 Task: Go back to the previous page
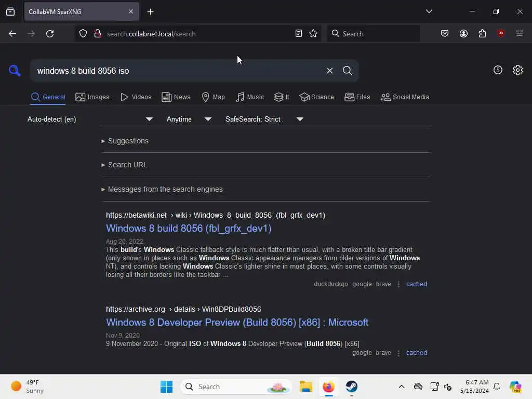pos(12,34)
